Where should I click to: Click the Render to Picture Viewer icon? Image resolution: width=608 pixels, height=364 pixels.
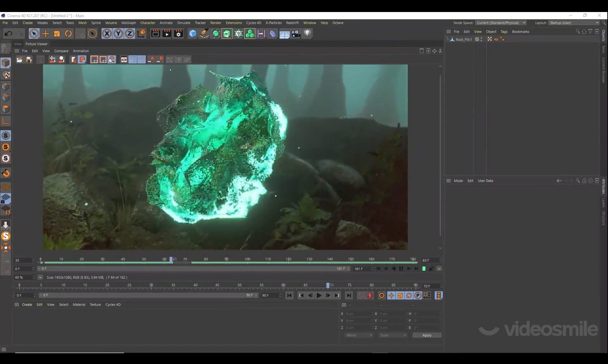tap(167, 34)
